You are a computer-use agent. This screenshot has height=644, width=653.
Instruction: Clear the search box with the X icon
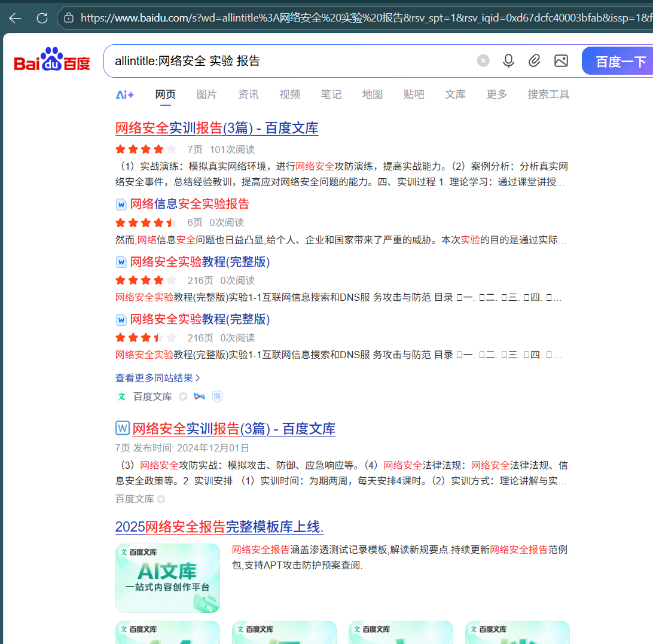coord(483,60)
